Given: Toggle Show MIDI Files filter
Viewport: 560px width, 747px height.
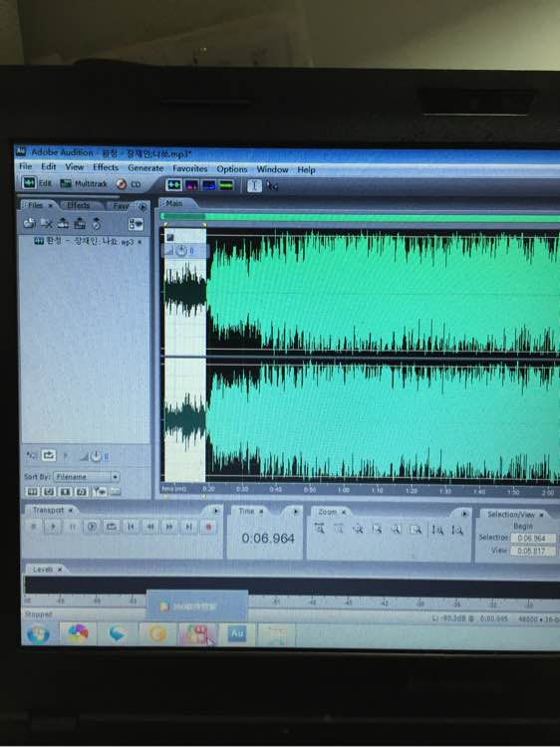Looking at the screenshot, I should 82,491.
